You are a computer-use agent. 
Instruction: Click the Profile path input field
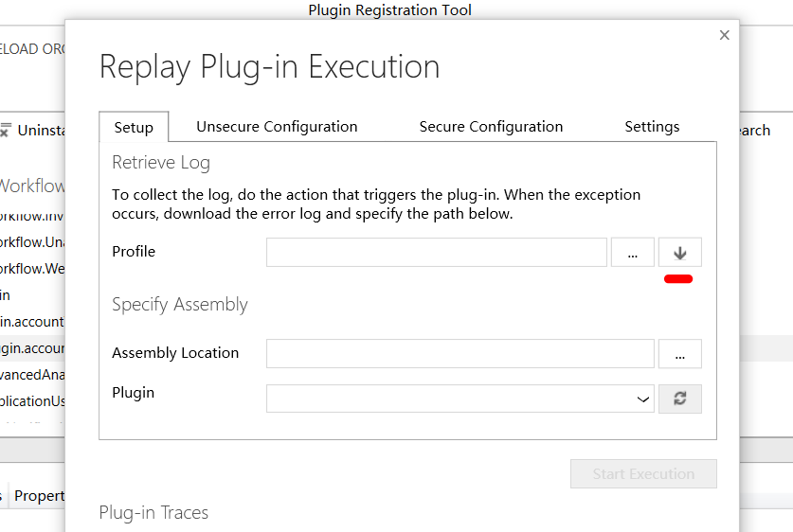coord(437,252)
